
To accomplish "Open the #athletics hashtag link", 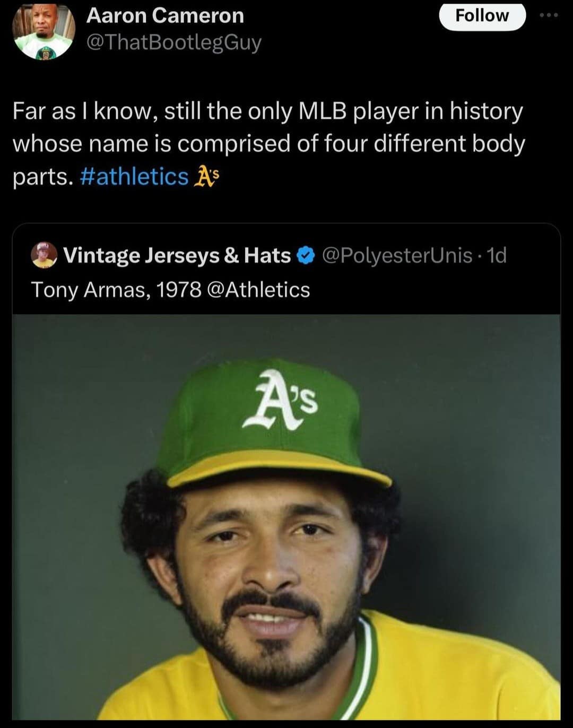I will pos(134,177).
